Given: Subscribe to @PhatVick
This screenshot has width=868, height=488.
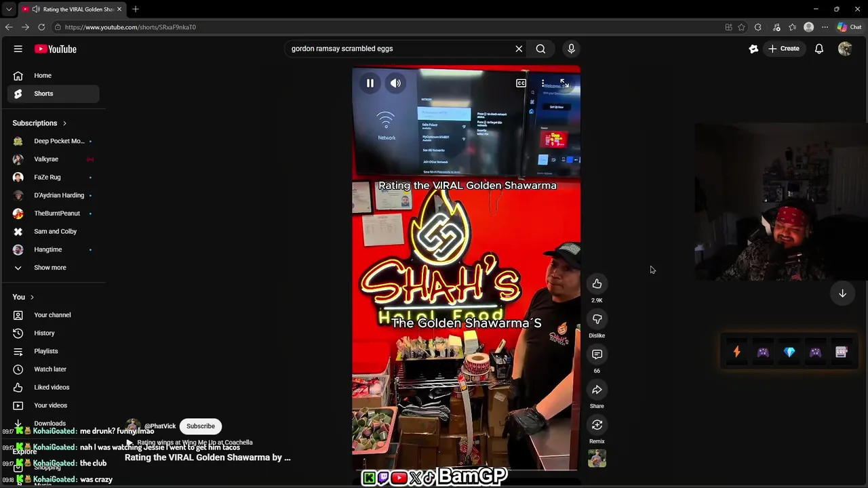Looking at the screenshot, I should 201,426.
